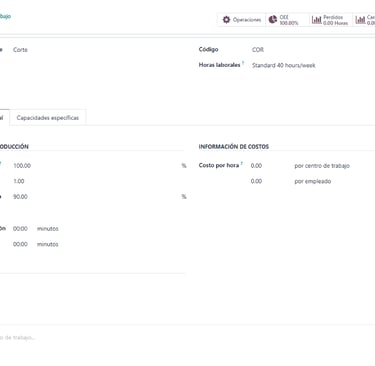
Task: Click the second 00:00 minutos time field
Action: [x=20, y=244]
